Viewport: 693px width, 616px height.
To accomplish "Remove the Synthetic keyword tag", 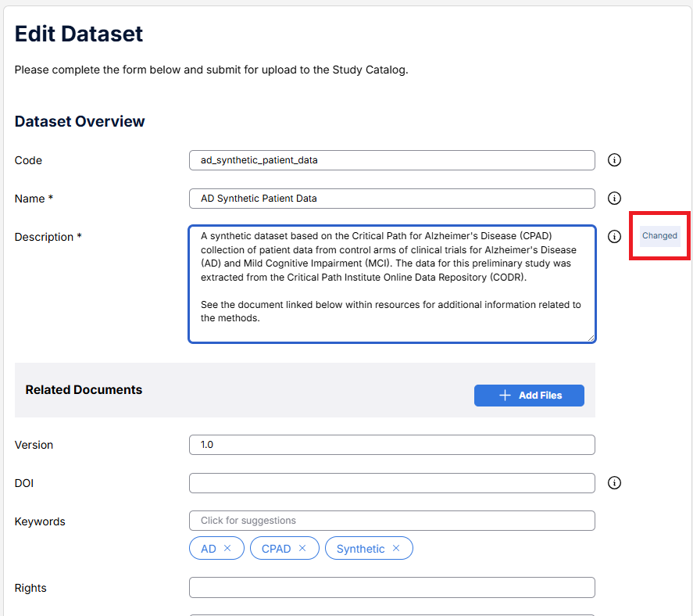I will pos(396,549).
